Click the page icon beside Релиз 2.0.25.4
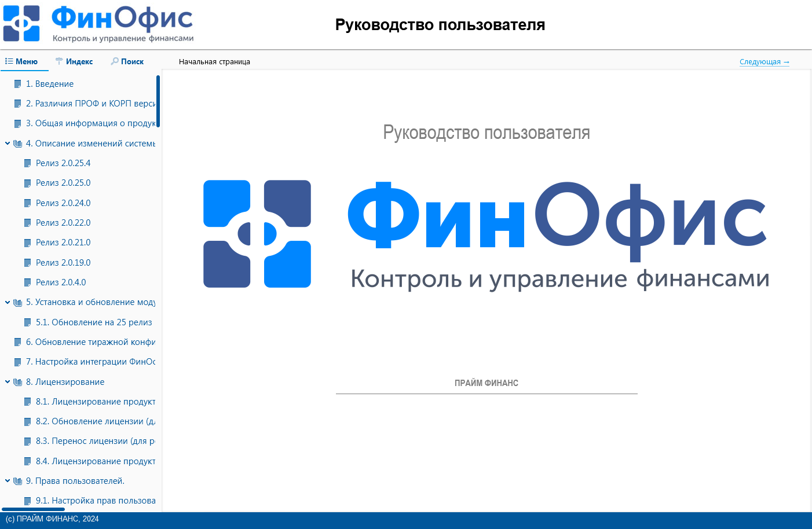Viewport: 812px width, 529px height. click(28, 163)
